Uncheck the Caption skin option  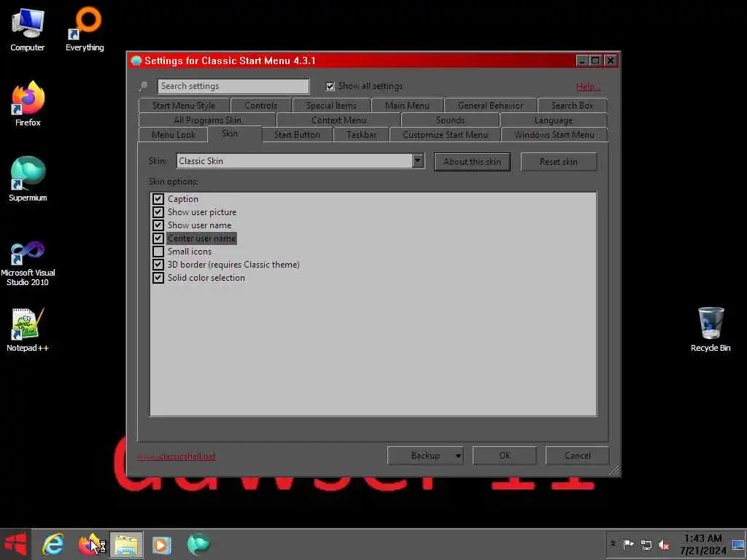tap(158, 198)
